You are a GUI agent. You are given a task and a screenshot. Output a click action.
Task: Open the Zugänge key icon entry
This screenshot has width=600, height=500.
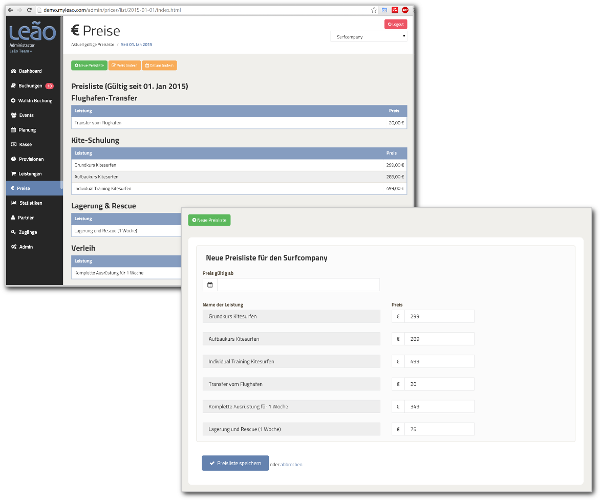coord(12,231)
